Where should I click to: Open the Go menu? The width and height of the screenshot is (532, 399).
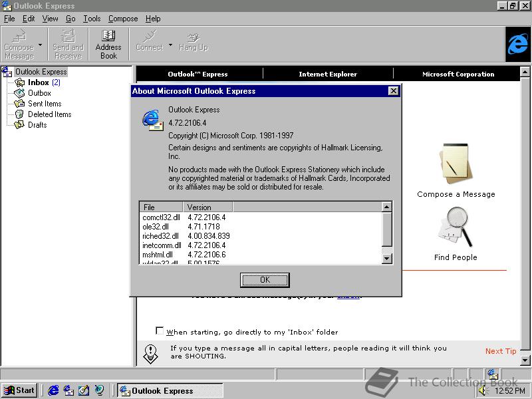click(x=70, y=19)
